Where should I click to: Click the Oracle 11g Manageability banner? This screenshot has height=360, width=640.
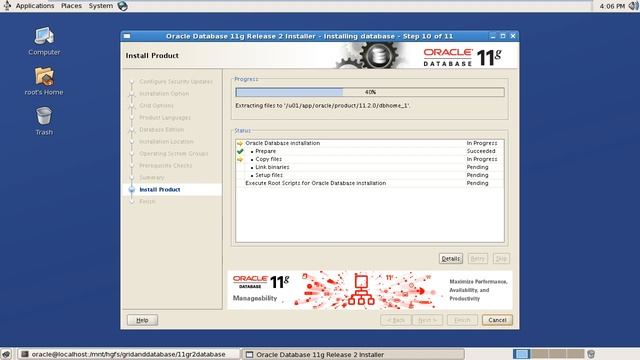pyautogui.click(x=370, y=290)
